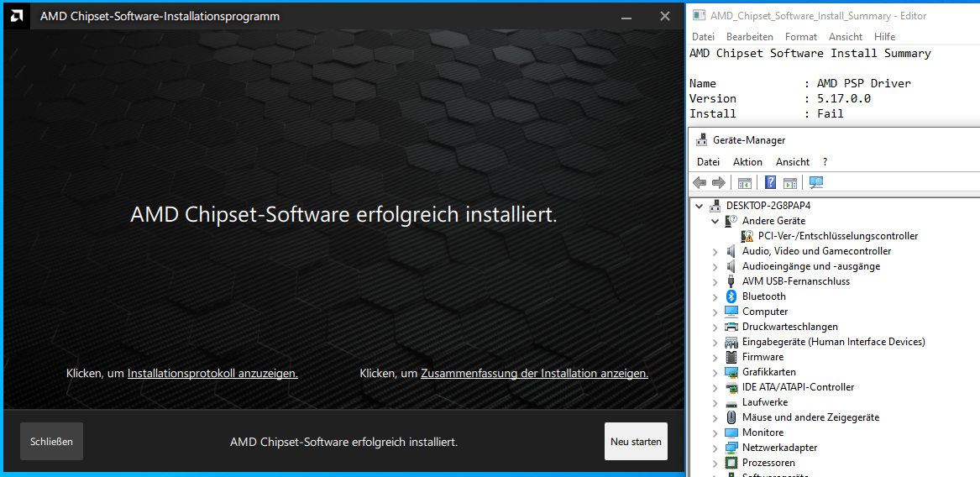This screenshot has height=477, width=980.
Task: Click Back arrow in Geräte-Manager toolbar
Action: (700, 182)
